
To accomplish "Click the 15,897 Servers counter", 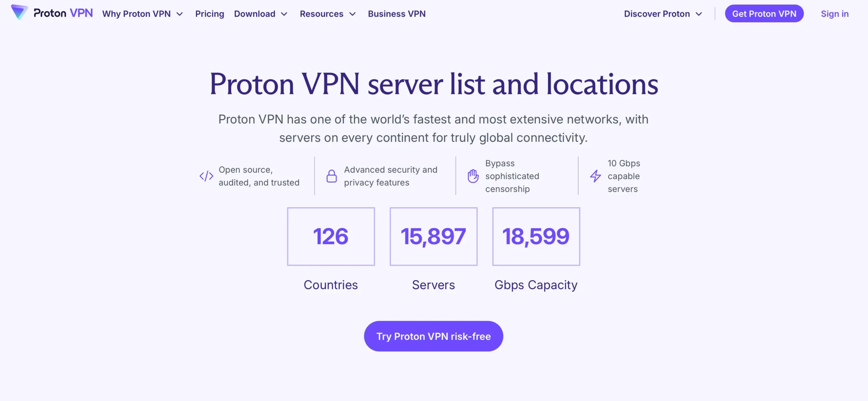I will (x=433, y=236).
